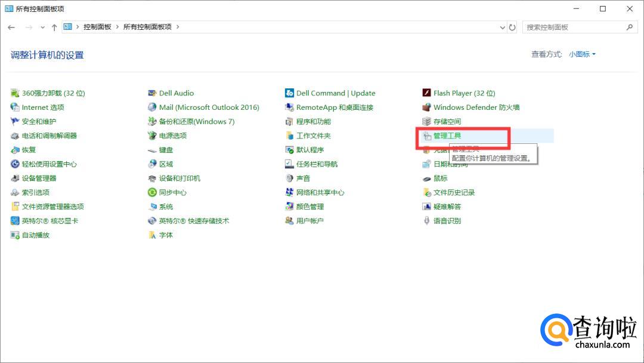Open 工作文件夹 link

pos(314,136)
